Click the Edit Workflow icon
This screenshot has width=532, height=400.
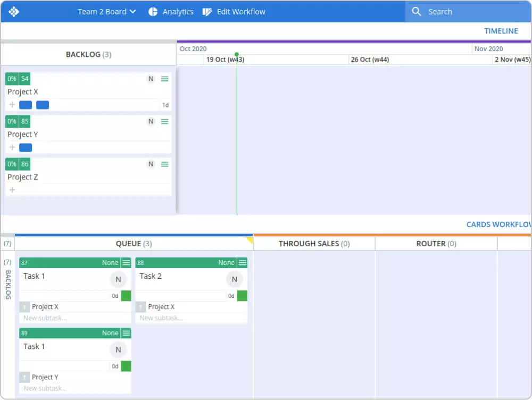(x=207, y=11)
